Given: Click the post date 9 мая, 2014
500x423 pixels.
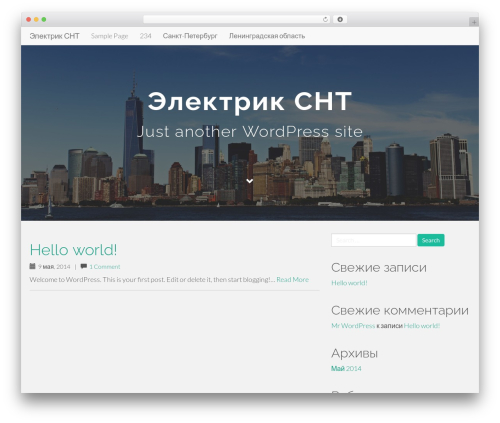Looking at the screenshot, I should point(54,267).
